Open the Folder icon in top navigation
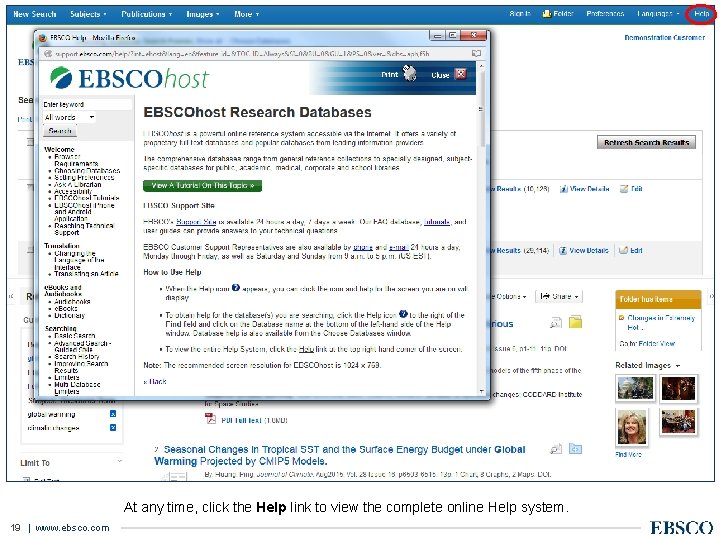 pos(546,14)
